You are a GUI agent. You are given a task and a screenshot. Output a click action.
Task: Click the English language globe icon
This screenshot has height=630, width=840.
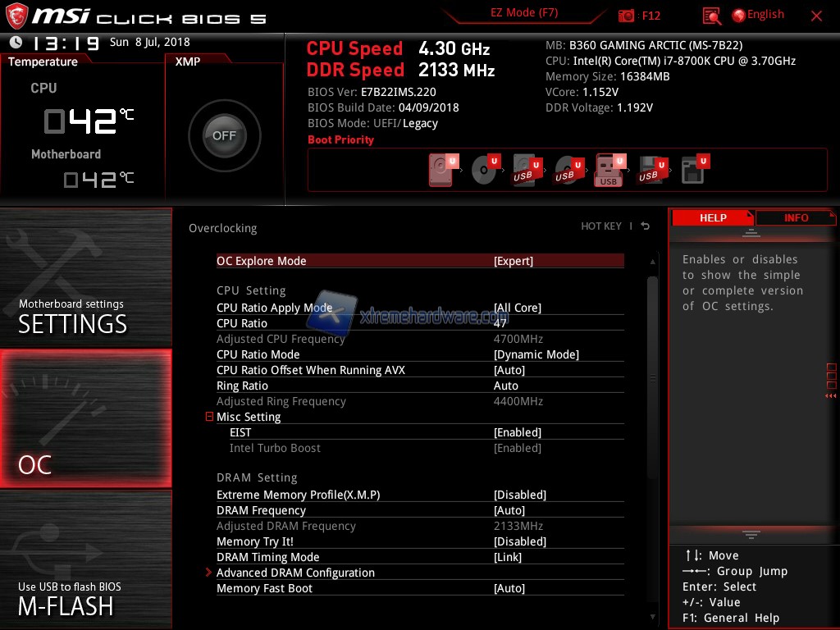pyautogui.click(x=738, y=16)
